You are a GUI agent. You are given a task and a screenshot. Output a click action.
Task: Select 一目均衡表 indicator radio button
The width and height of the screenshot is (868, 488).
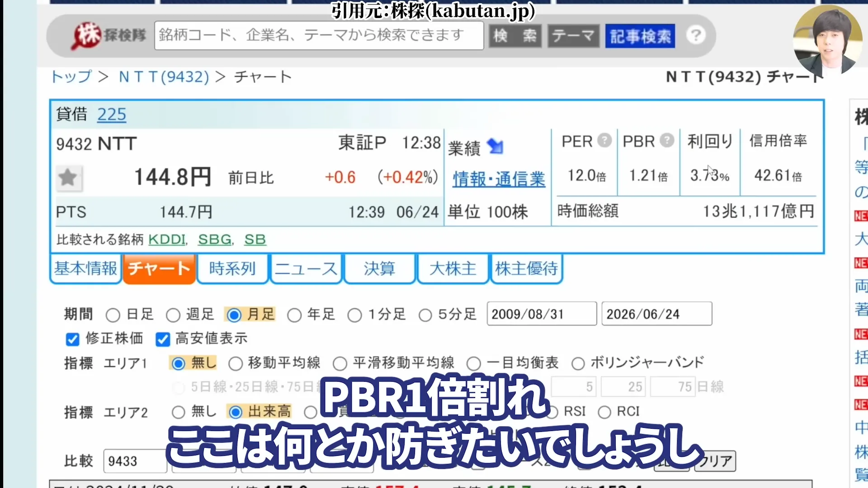pos(474,363)
